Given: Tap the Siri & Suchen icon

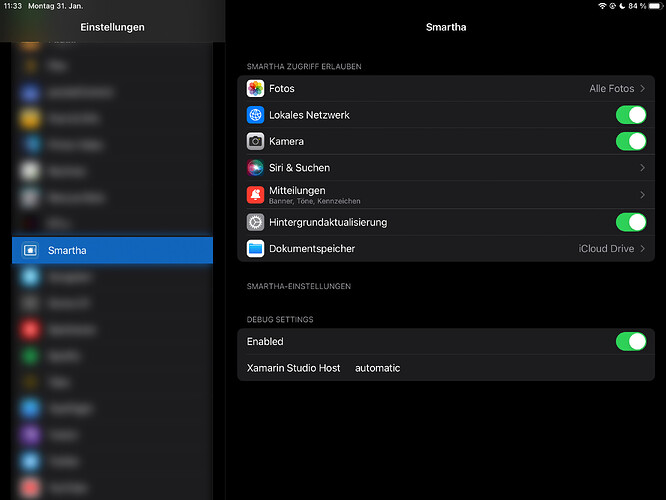Looking at the screenshot, I should pyautogui.click(x=256, y=168).
